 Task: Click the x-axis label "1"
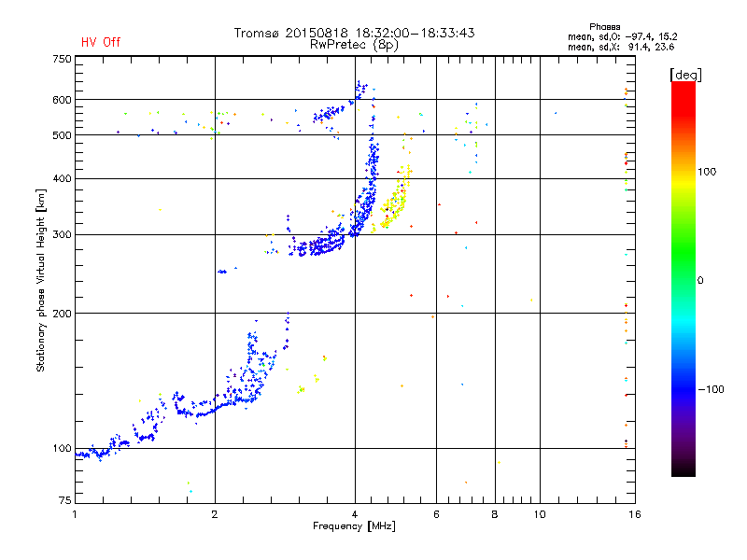coord(75,514)
